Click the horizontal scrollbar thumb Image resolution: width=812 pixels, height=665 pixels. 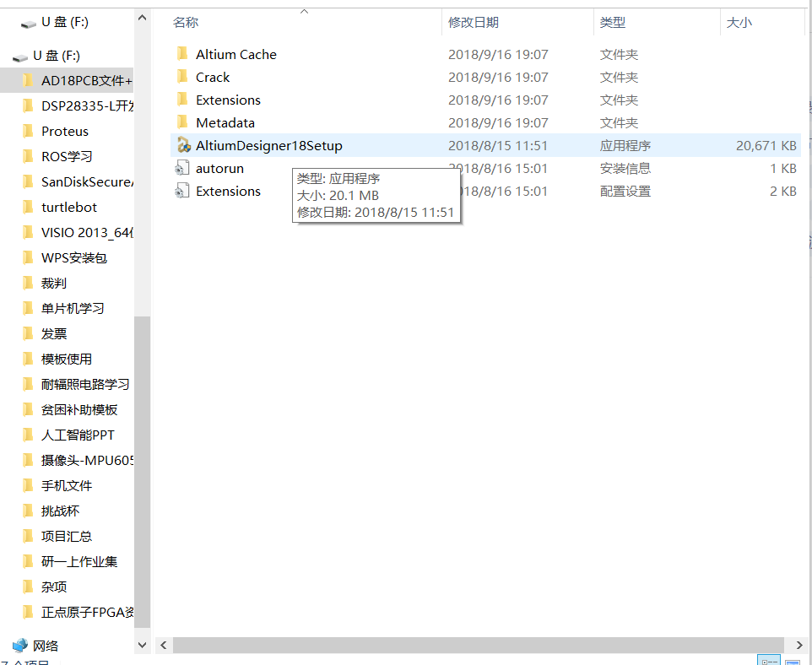click(479, 645)
